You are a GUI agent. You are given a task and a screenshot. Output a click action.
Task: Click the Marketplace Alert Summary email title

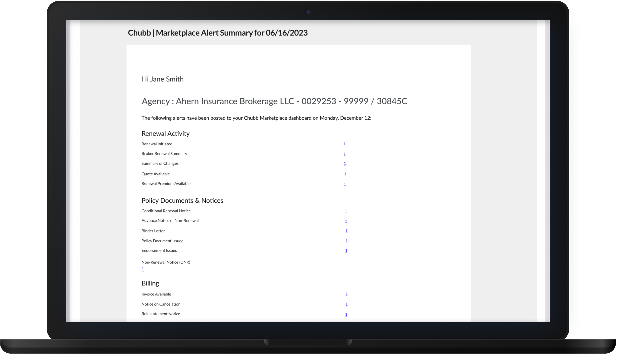click(217, 33)
